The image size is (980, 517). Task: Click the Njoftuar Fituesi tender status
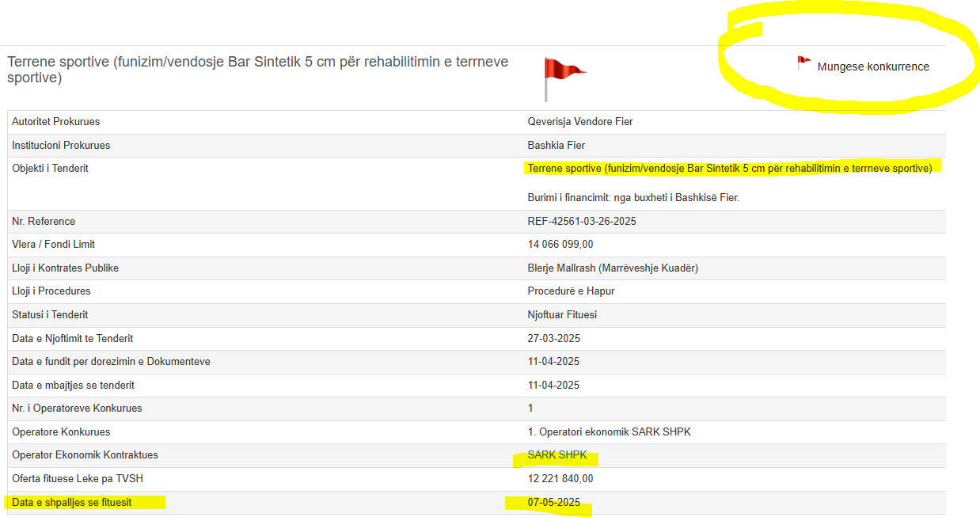pos(562,315)
